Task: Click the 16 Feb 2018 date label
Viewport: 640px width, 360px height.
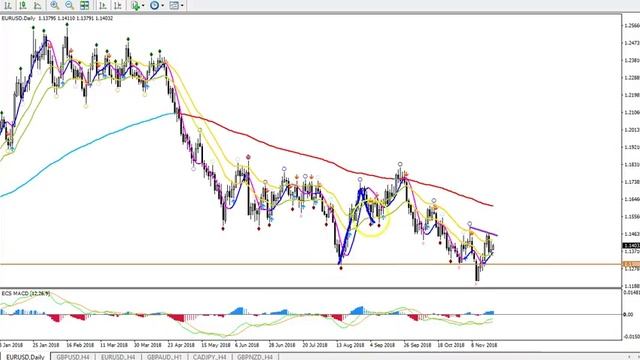Action: 80,345
